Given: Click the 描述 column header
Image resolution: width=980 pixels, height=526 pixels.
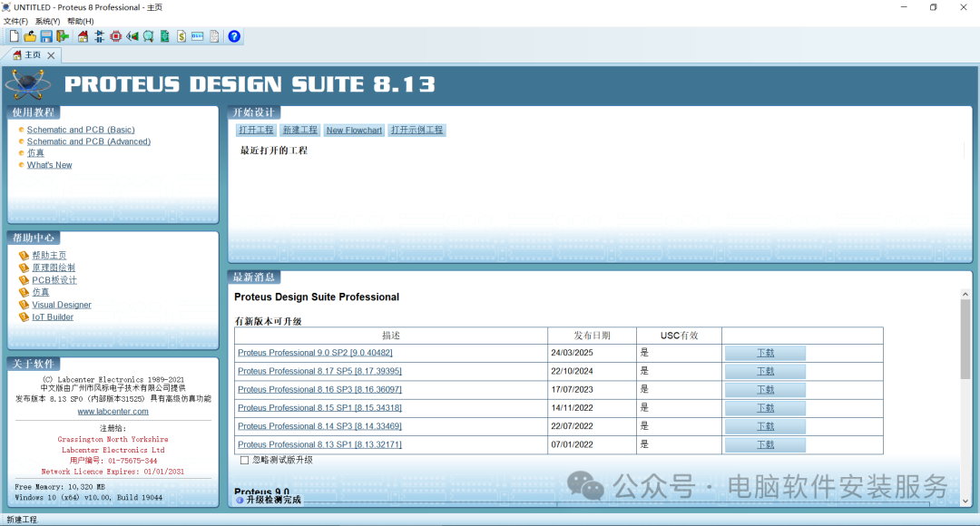Looking at the screenshot, I should (391, 336).
